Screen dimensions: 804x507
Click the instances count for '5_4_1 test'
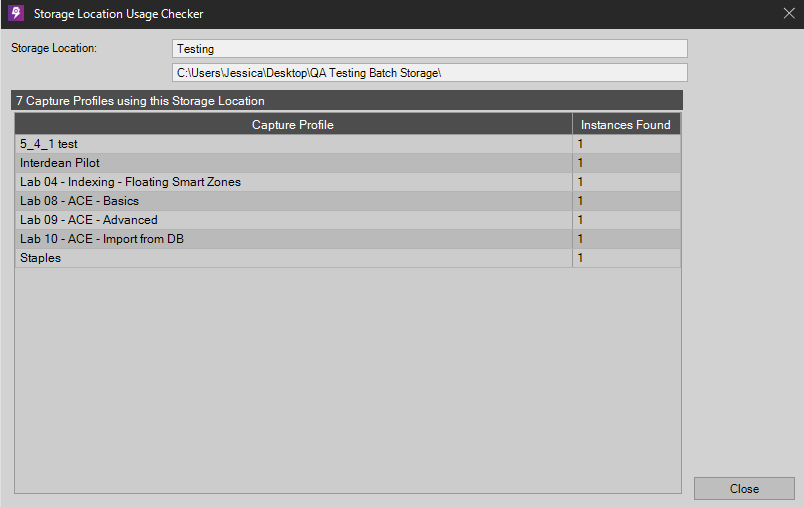pyautogui.click(x=627, y=144)
